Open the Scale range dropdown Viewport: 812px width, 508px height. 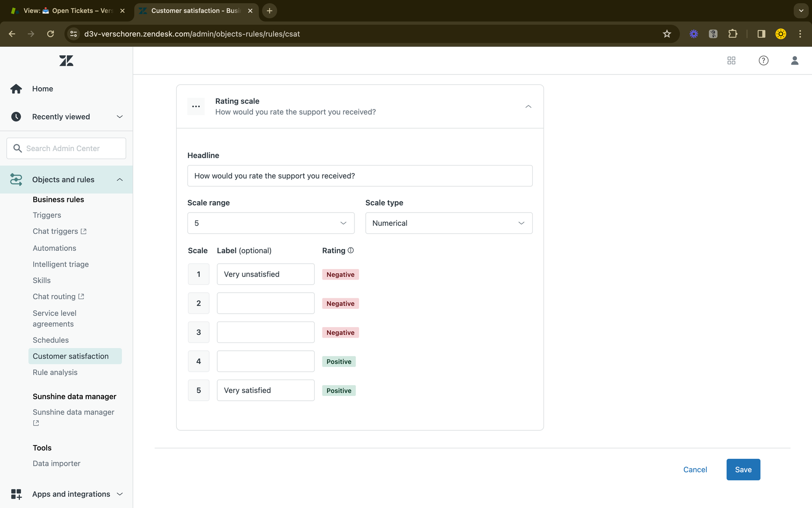pyautogui.click(x=271, y=223)
